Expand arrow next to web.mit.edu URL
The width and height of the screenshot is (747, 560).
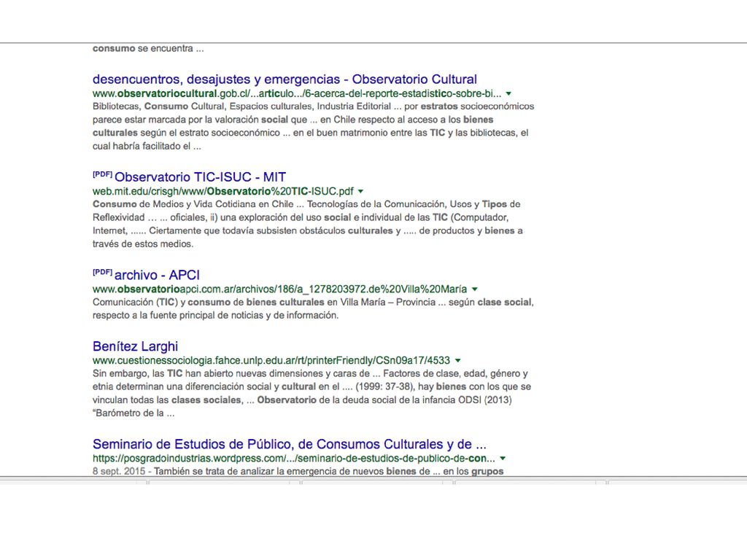pyautogui.click(x=360, y=192)
